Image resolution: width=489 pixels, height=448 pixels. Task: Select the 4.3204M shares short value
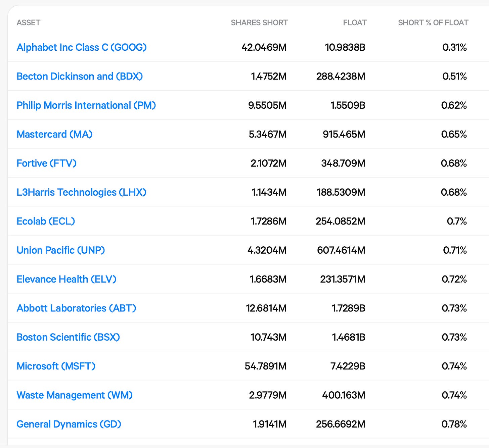pyautogui.click(x=267, y=250)
